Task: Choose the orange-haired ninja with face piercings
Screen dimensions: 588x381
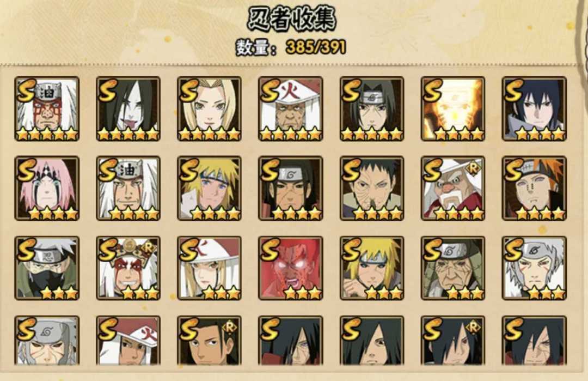Action: pos(535,189)
